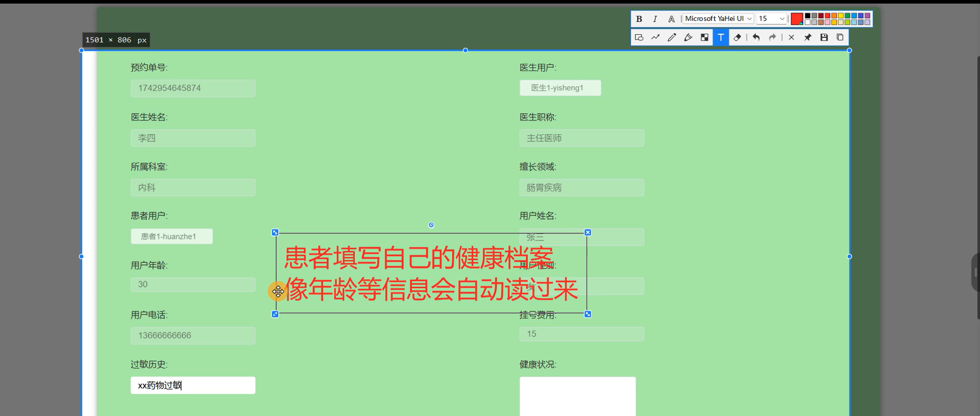Select the mosaic blur tool
The width and height of the screenshot is (980, 416).
pyautogui.click(x=704, y=37)
